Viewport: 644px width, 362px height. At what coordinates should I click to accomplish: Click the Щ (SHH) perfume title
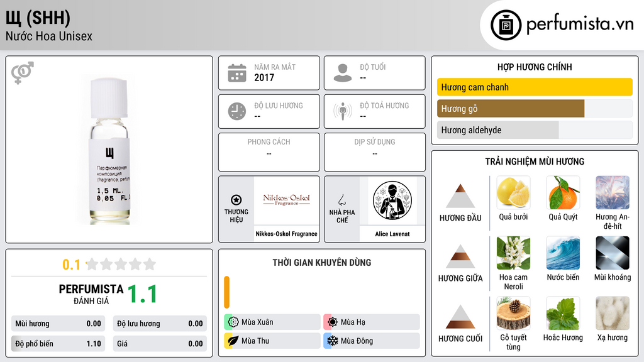pyautogui.click(x=38, y=18)
